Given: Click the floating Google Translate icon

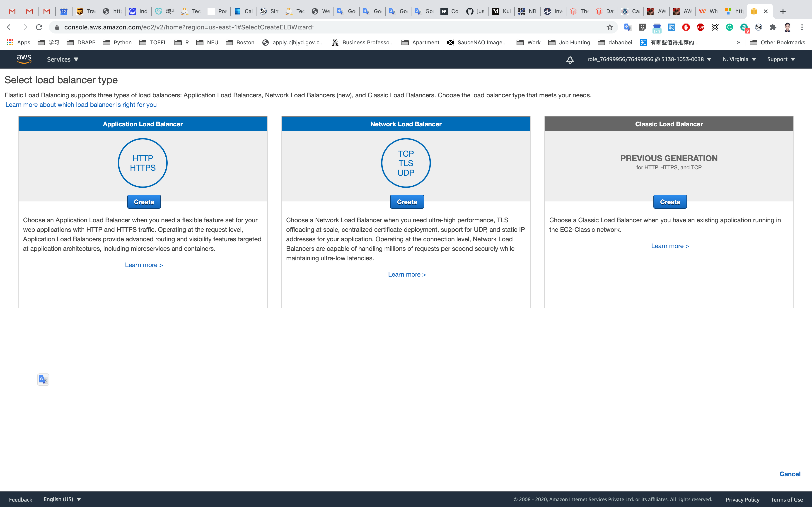Looking at the screenshot, I should point(43,380).
